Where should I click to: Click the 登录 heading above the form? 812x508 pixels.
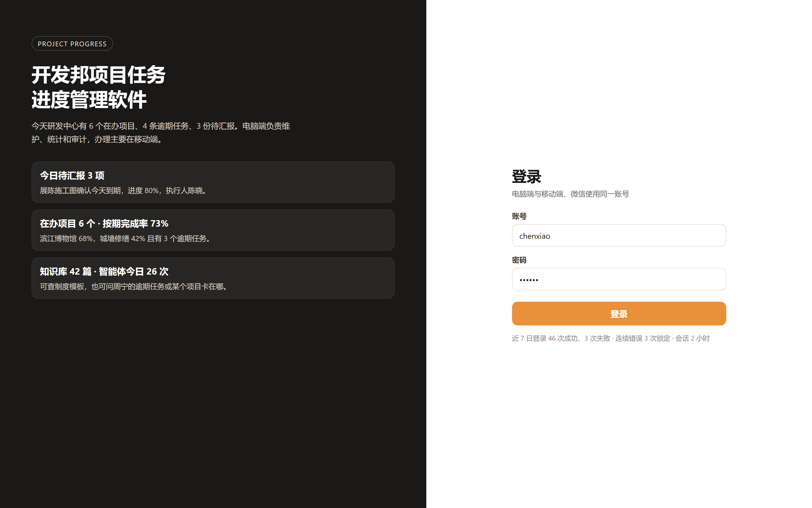pyautogui.click(x=526, y=177)
